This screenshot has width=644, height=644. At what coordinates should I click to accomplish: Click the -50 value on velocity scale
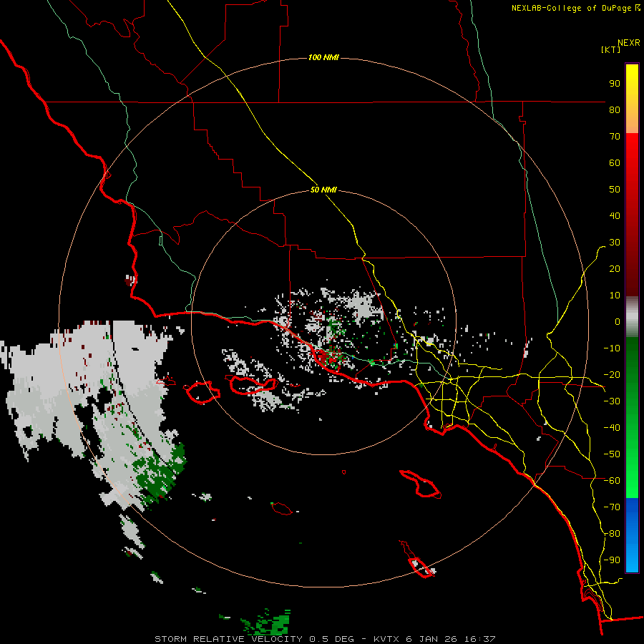point(612,454)
